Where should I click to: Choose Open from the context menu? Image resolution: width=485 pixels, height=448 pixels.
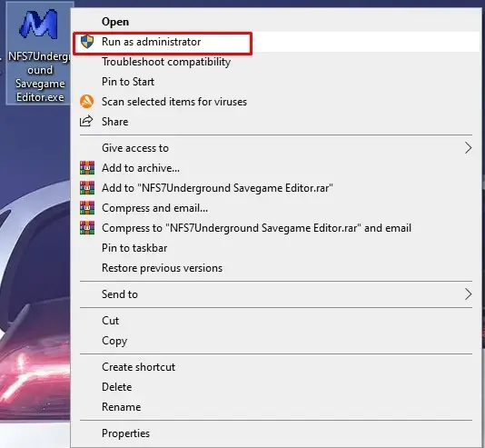pos(275,22)
